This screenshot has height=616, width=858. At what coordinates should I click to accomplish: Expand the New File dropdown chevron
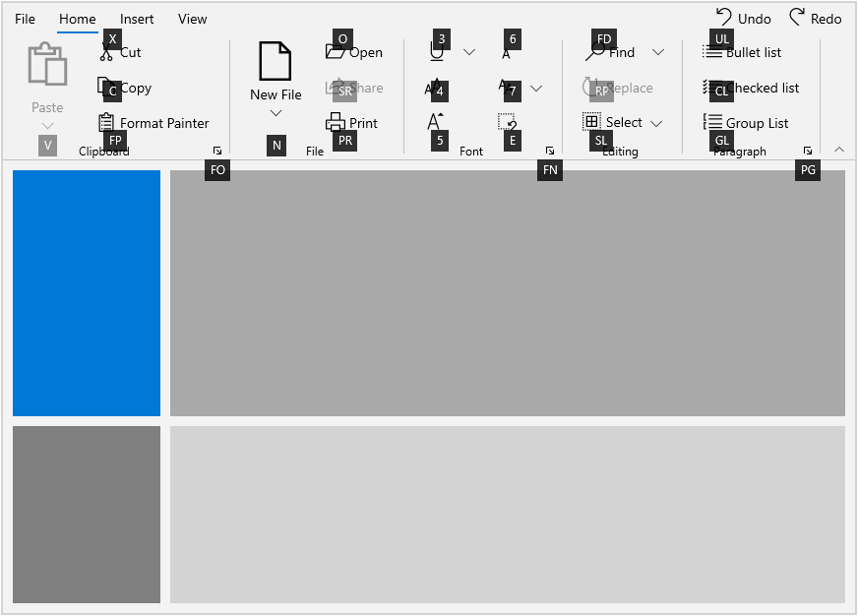(274, 112)
